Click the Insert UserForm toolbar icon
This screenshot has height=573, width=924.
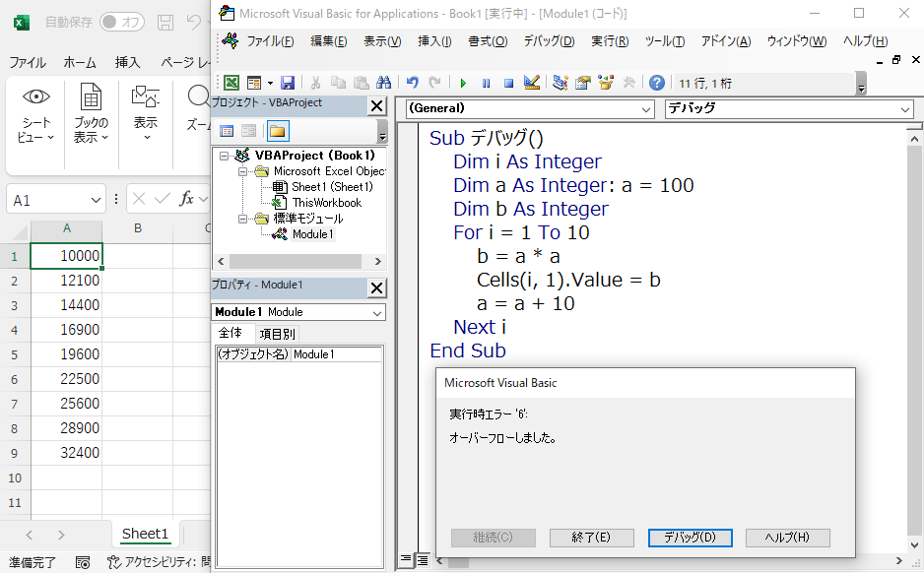pyautogui.click(x=254, y=83)
